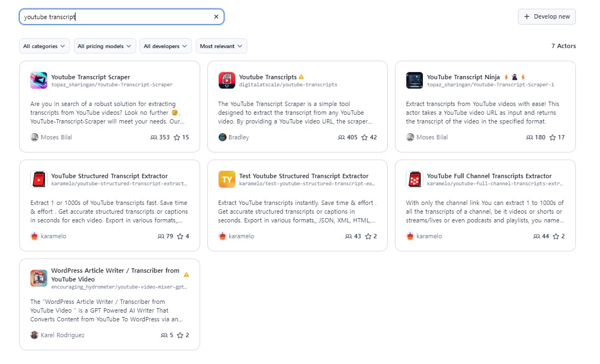Screen dimensions: 600x364
Task: Open the All developers dropdown
Action: (x=166, y=46)
